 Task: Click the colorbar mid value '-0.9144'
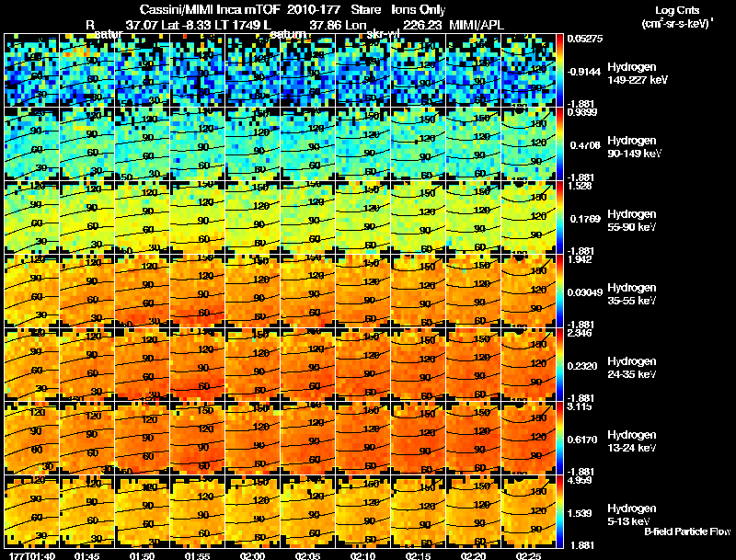(x=583, y=72)
